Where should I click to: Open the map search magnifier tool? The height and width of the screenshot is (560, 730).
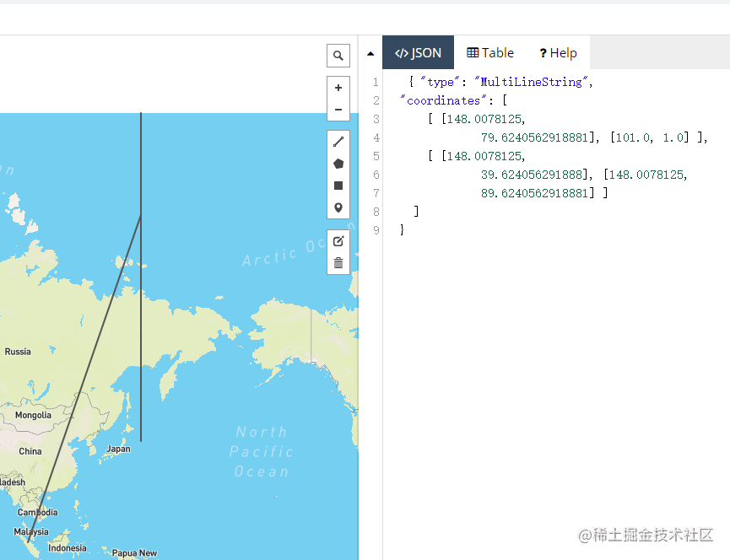tap(338, 55)
